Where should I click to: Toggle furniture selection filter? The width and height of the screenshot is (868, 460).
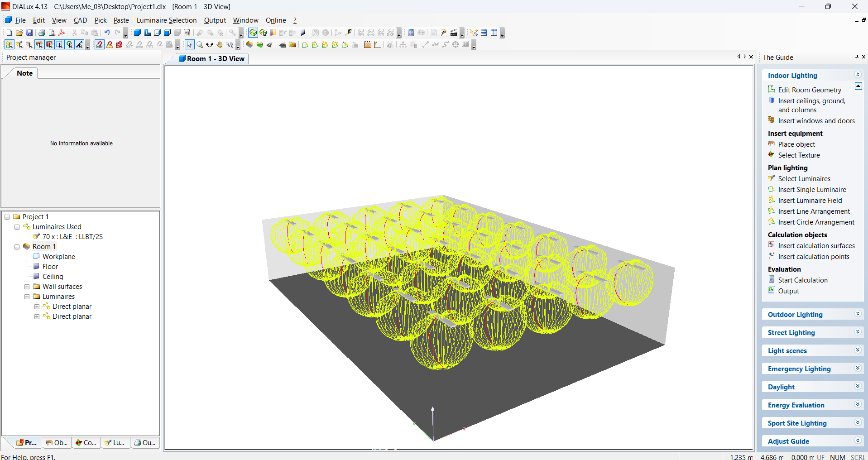(39, 44)
